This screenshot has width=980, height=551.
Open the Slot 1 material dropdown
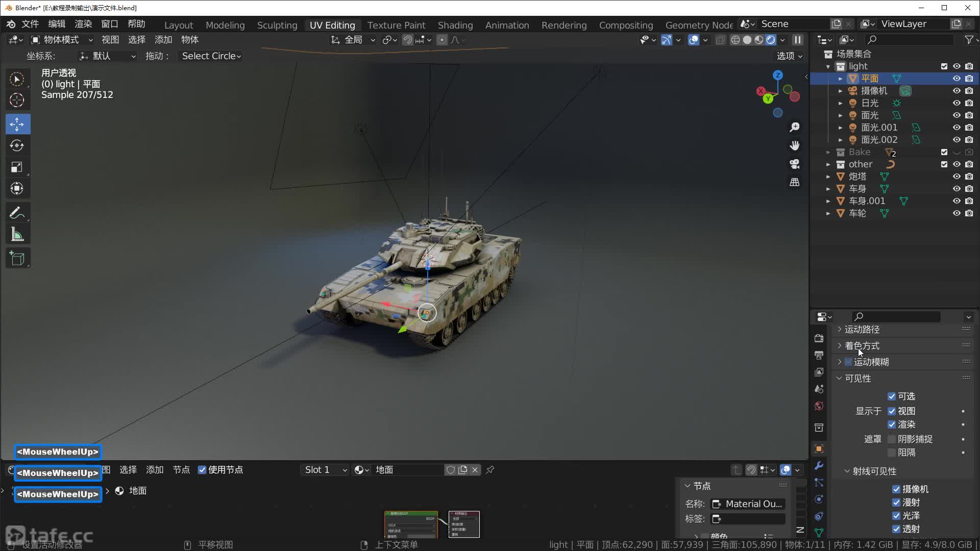(x=325, y=470)
